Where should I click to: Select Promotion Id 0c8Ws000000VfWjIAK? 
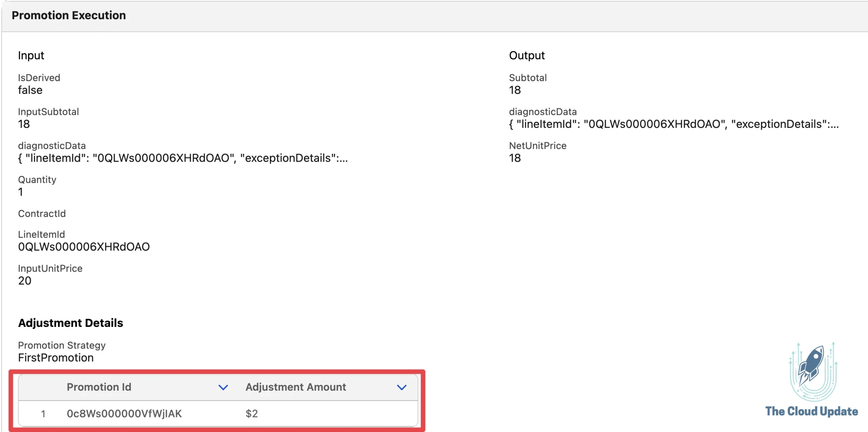pyautogui.click(x=125, y=413)
